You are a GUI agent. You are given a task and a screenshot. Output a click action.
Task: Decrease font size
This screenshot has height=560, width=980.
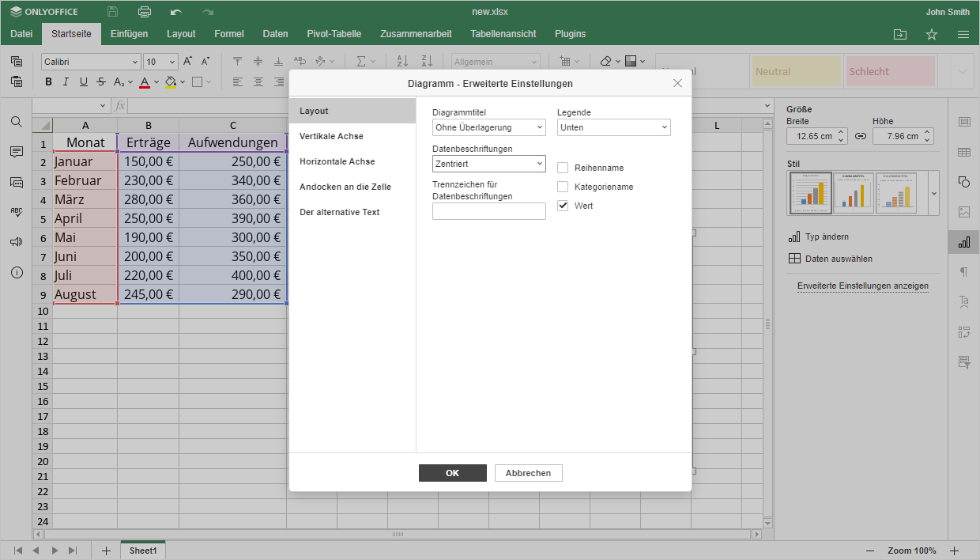click(205, 61)
